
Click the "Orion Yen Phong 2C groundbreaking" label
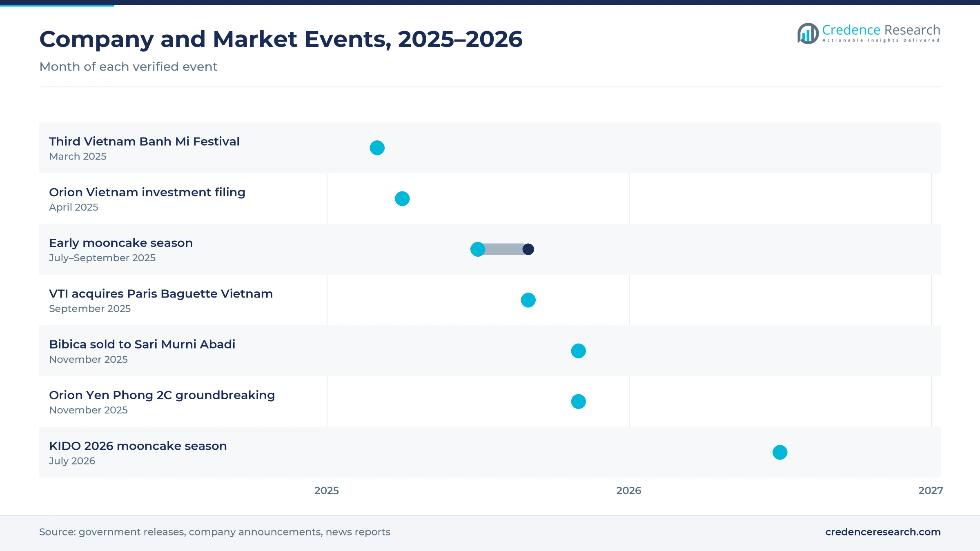pyautogui.click(x=162, y=395)
